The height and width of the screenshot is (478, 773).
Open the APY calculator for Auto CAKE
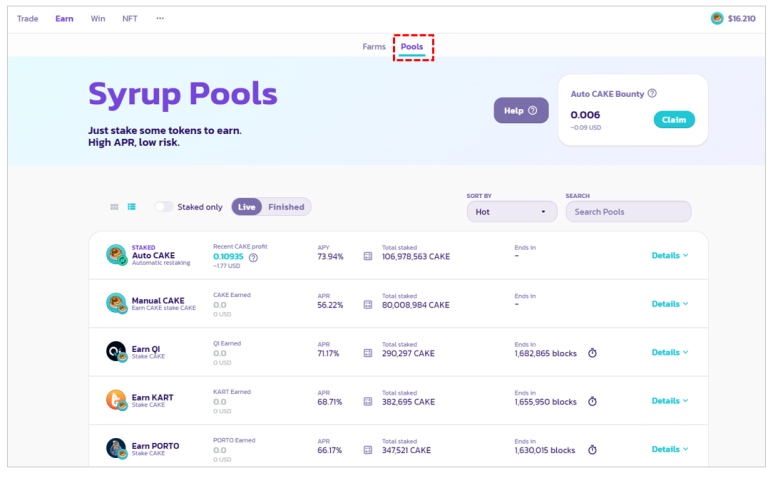pyautogui.click(x=368, y=256)
